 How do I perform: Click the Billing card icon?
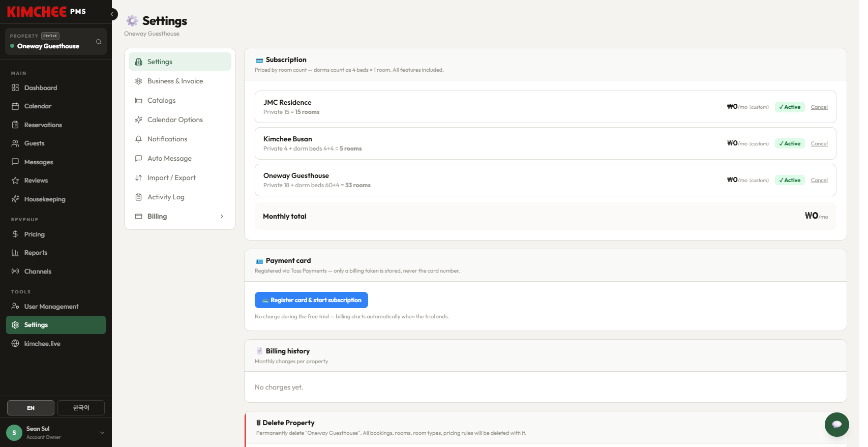138,216
